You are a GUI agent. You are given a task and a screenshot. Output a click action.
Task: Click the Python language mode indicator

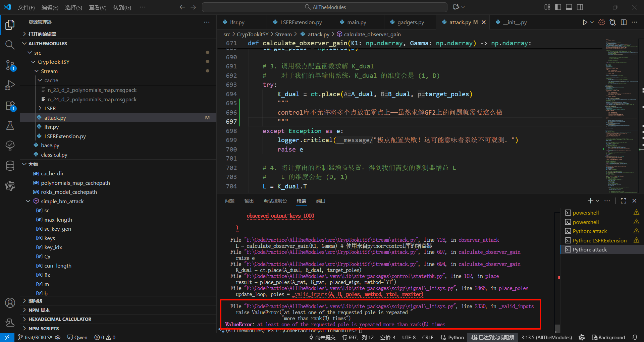tap(456, 337)
